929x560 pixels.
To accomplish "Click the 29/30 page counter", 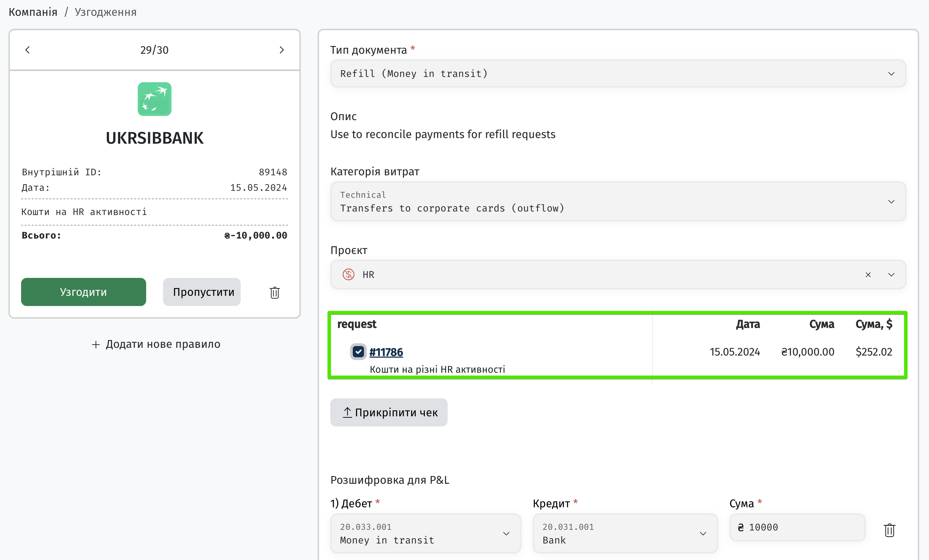I will tap(154, 50).
